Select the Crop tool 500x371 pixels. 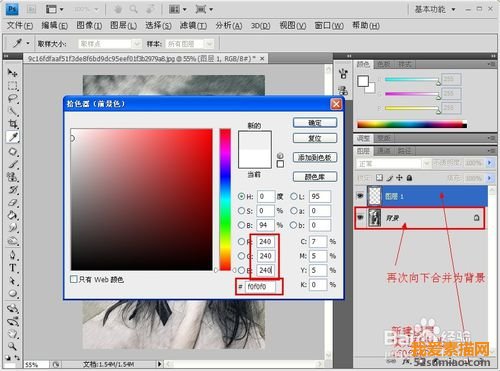[13, 124]
